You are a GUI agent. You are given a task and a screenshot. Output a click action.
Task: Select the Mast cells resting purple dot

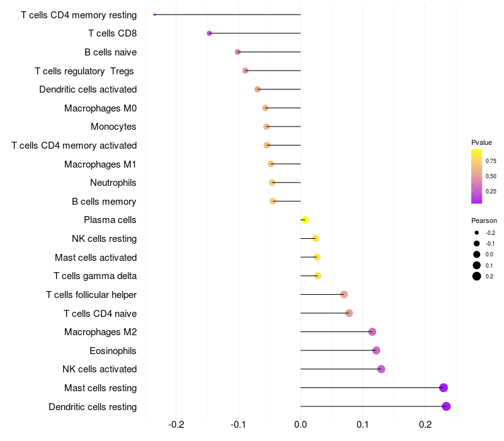click(444, 387)
